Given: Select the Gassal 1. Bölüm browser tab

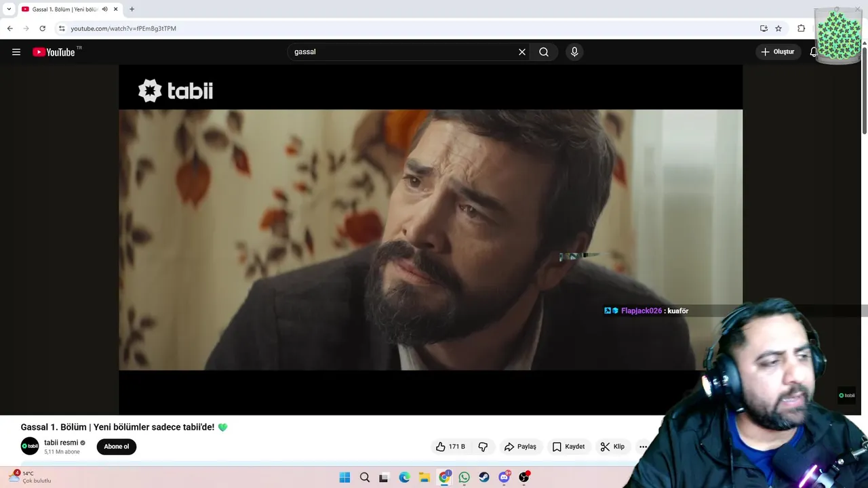Looking at the screenshot, I should tap(64, 9).
